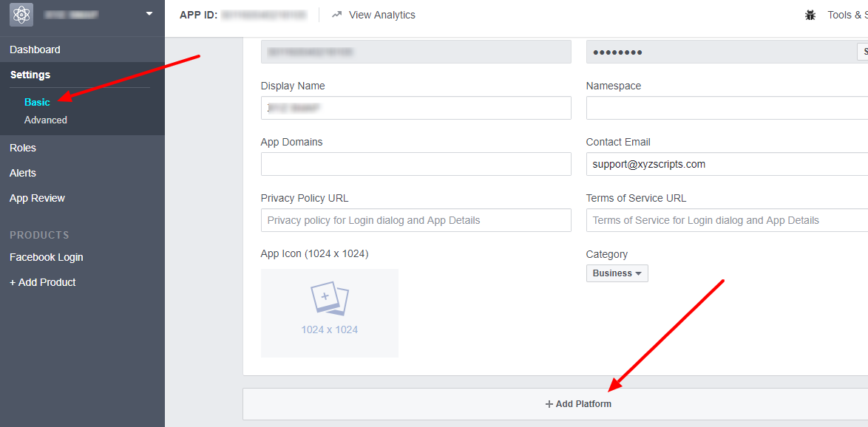868x427 pixels.
Task: Click the app atom logo icon
Action: pos(21,15)
